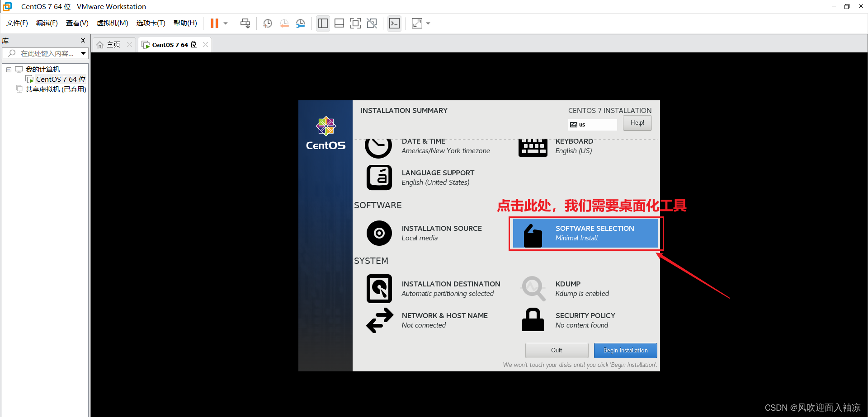The width and height of the screenshot is (868, 417).
Task: Take a snapshot of the virtual machine
Action: pyautogui.click(x=268, y=23)
